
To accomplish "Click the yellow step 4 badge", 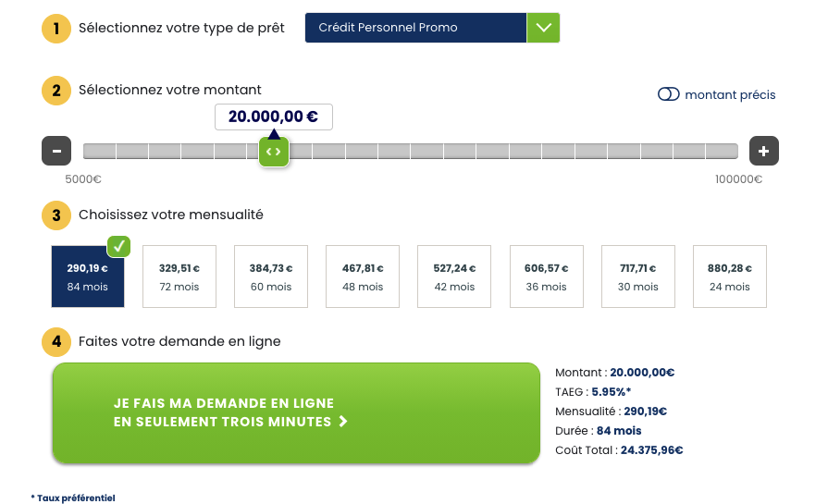I will 56,341.
